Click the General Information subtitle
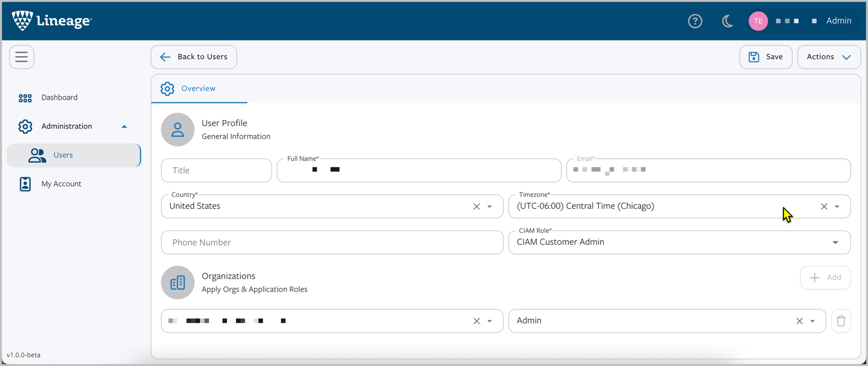Screen dimensions: 868x366 coord(236,136)
